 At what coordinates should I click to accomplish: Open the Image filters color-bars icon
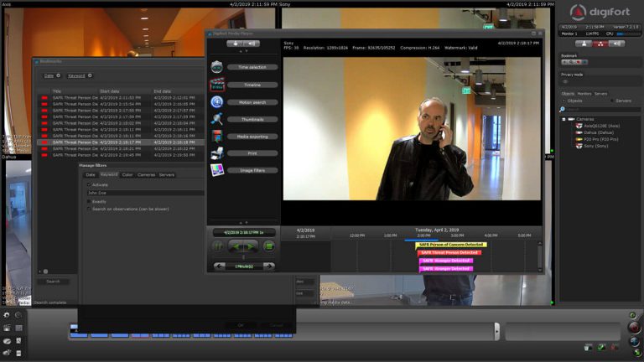click(217, 170)
